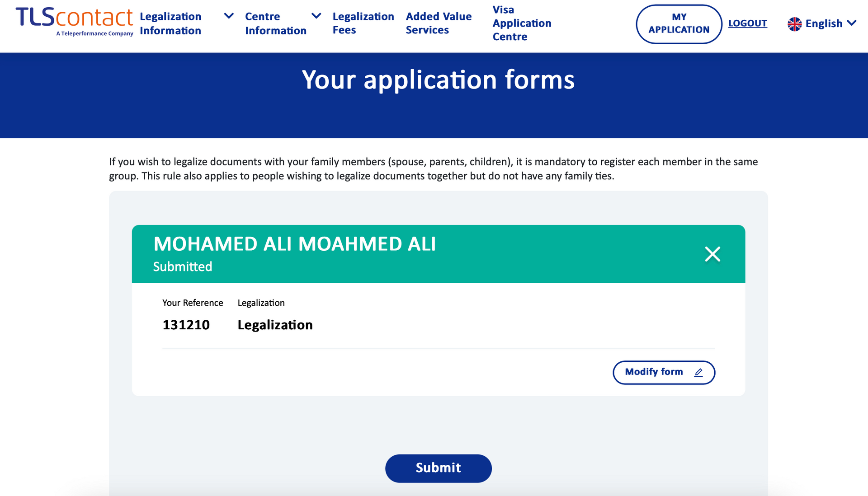Click the UK flag language icon
868x496 pixels.
coord(794,24)
